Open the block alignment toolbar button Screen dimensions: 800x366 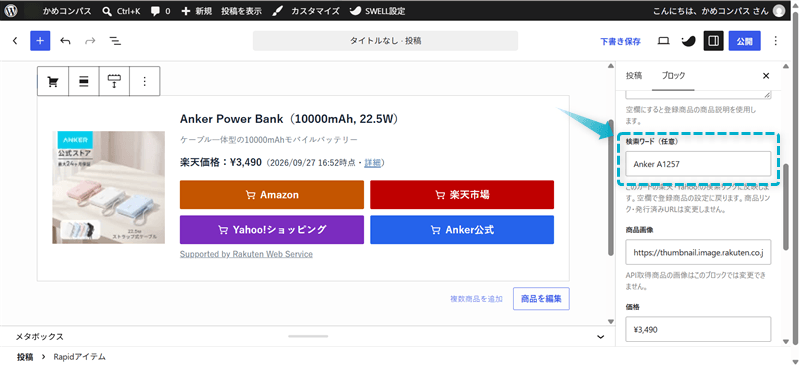84,81
